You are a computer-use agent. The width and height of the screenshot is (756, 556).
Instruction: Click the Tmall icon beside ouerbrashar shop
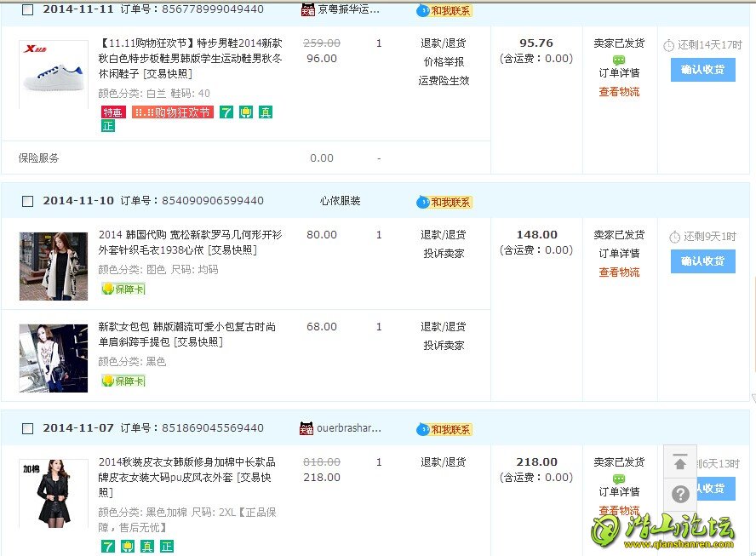point(306,428)
